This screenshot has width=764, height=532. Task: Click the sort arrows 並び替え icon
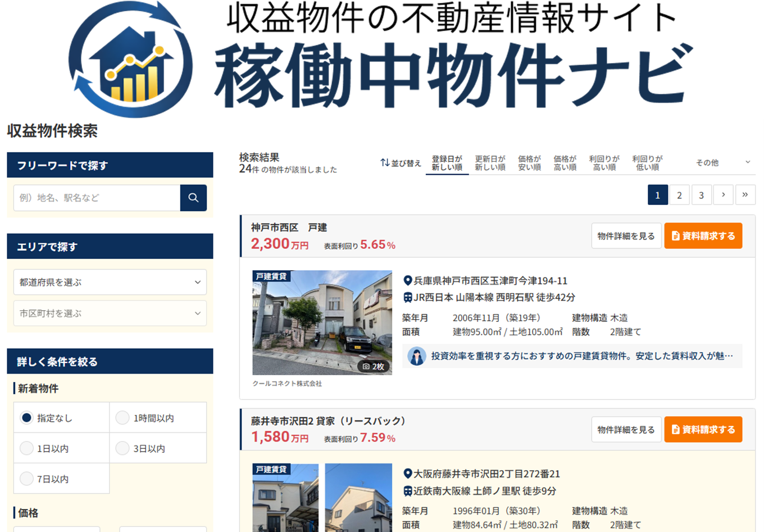click(x=385, y=163)
